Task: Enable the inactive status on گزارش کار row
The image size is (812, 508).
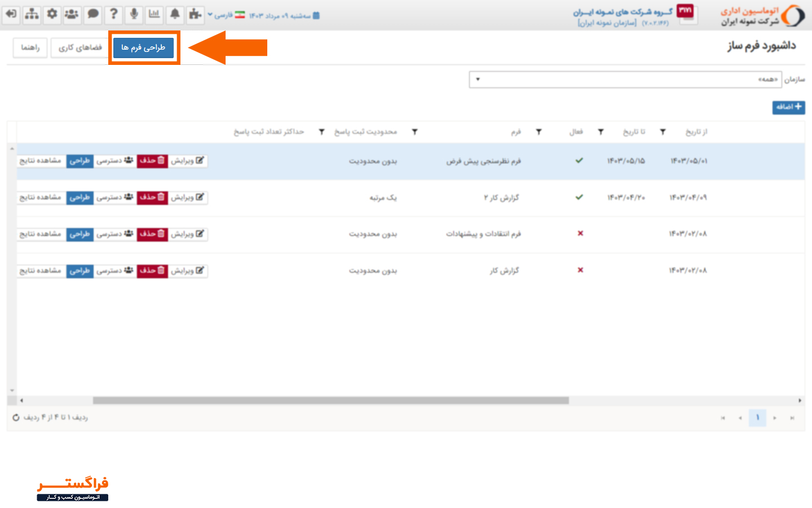Action: click(580, 270)
